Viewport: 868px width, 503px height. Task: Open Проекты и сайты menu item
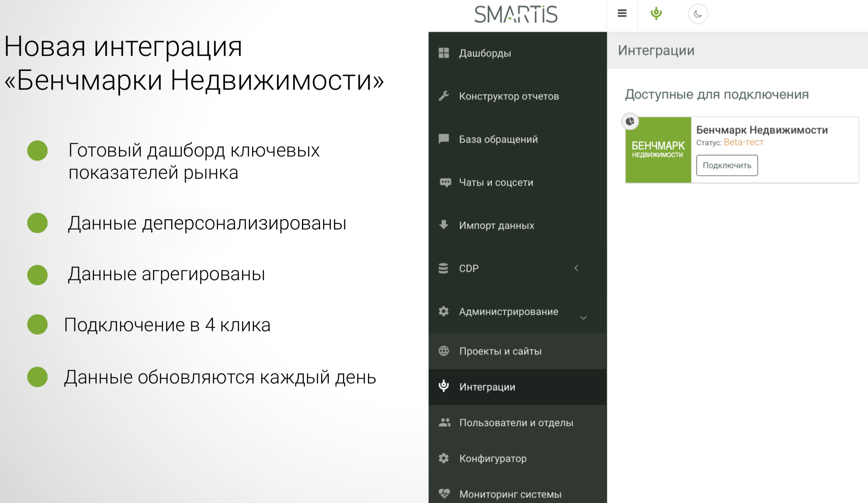(500, 351)
